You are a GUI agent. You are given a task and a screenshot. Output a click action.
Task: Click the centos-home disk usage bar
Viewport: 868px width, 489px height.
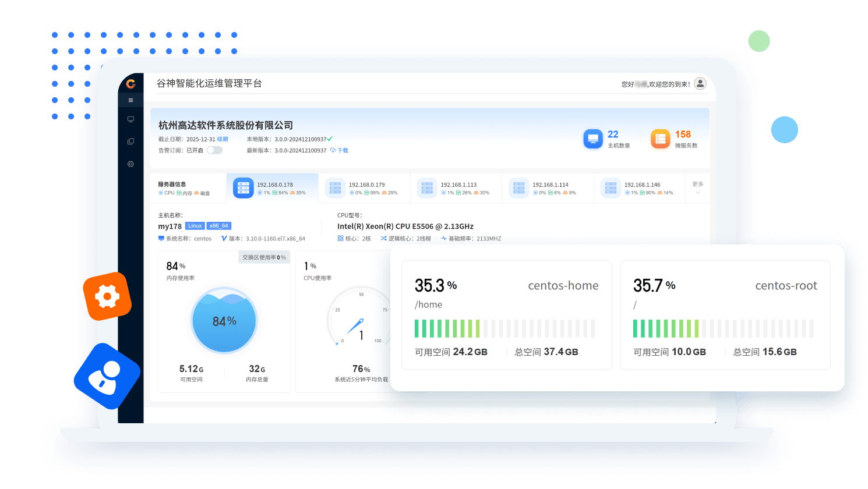(504, 328)
